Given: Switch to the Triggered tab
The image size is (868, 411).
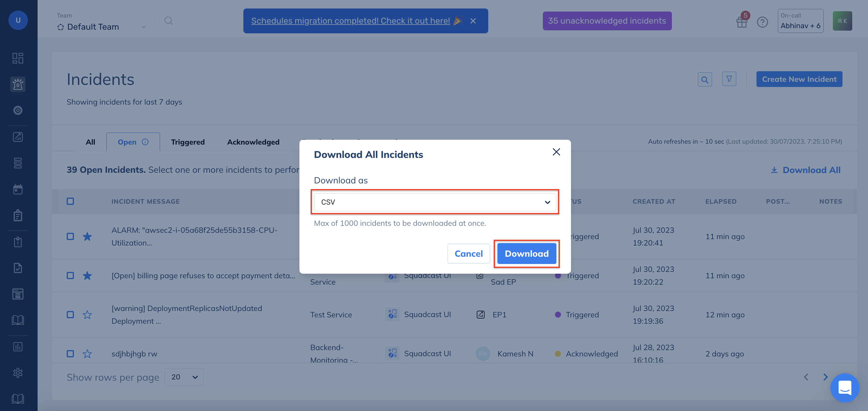Looking at the screenshot, I should pyautogui.click(x=188, y=142).
